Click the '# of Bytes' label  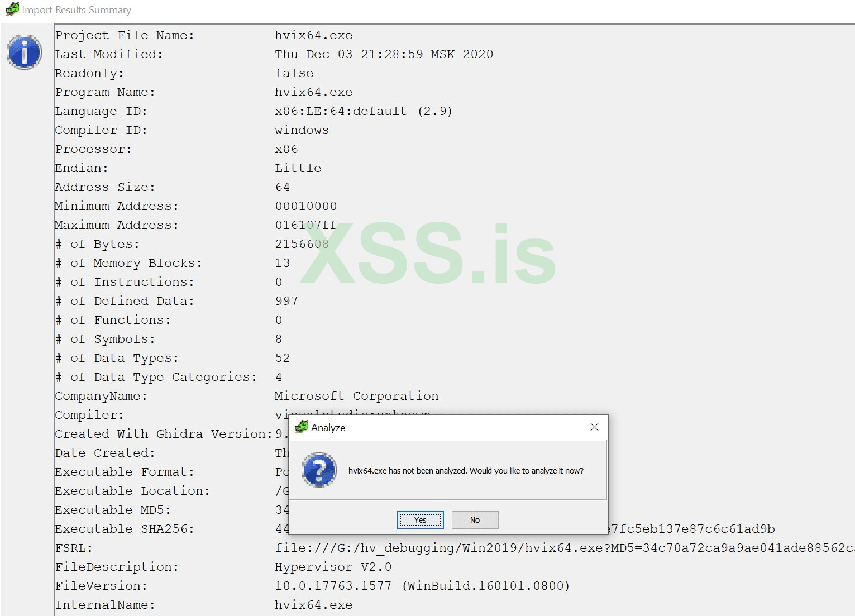[x=97, y=244]
